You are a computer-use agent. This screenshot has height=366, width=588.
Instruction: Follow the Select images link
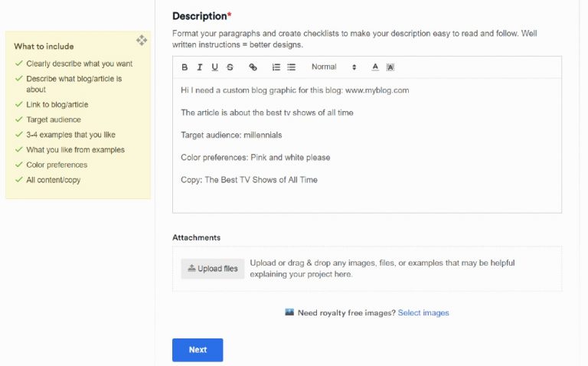coord(423,313)
